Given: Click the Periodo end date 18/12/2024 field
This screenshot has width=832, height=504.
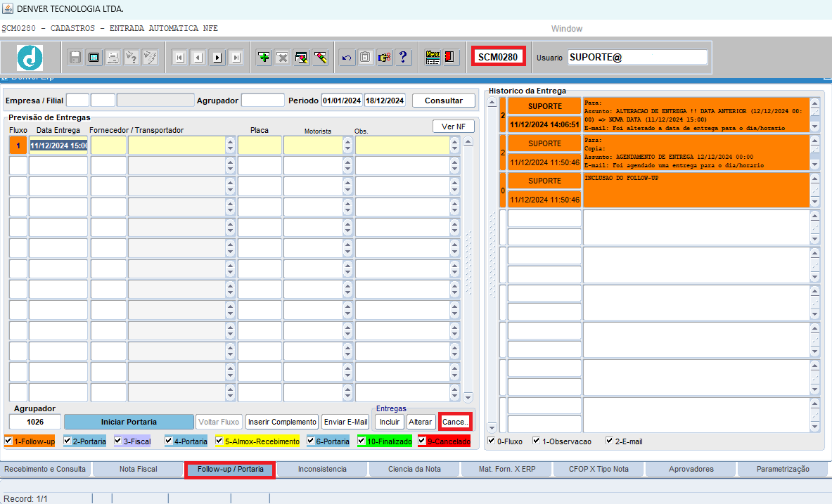Looking at the screenshot, I should click(x=385, y=101).
